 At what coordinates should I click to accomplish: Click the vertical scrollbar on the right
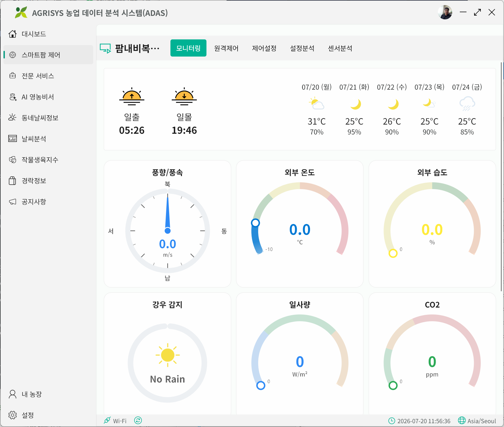tap(501, 176)
